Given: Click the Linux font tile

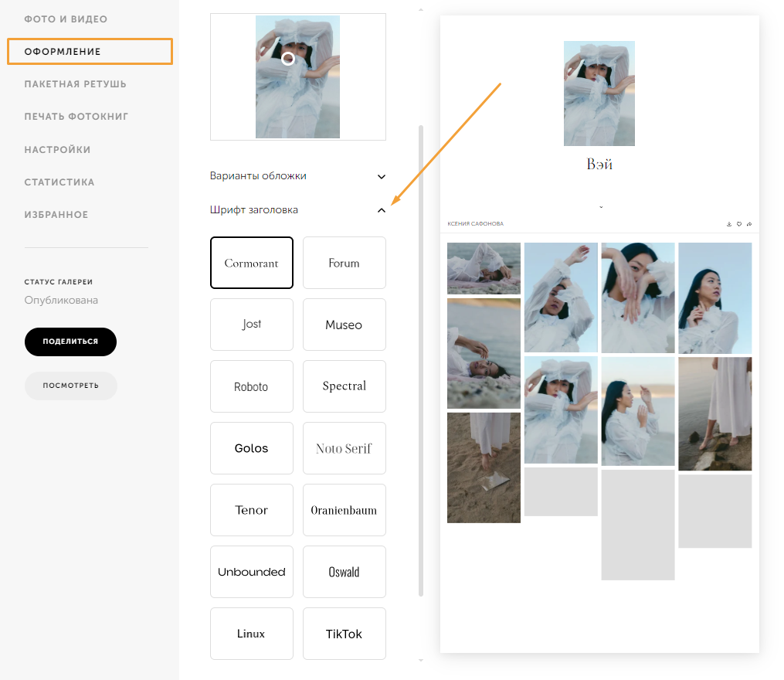Looking at the screenshot, I should coord(252,634).
